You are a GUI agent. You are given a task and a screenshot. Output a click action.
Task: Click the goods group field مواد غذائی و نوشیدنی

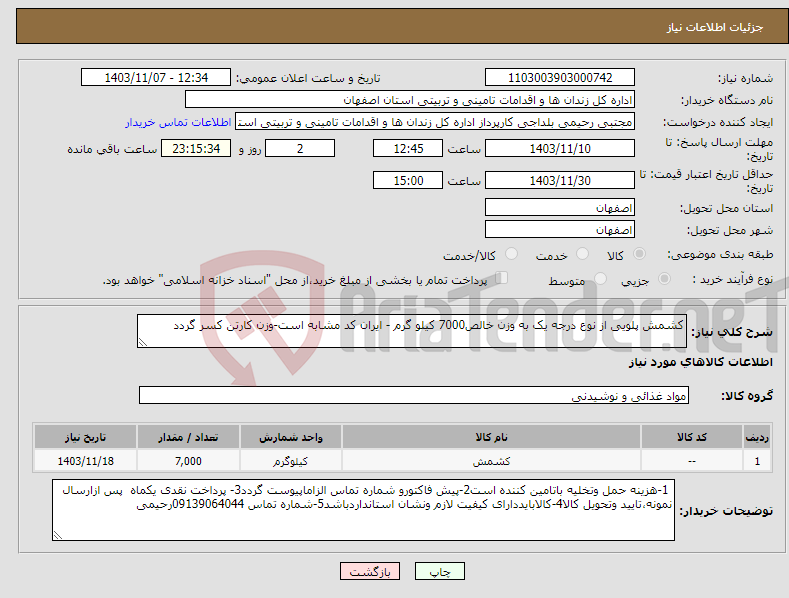point(414,396)
